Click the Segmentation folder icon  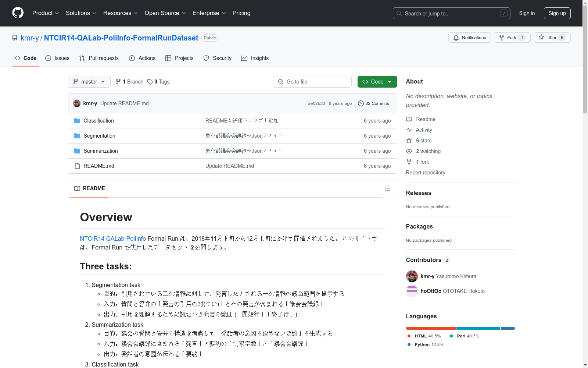(77, 136)
